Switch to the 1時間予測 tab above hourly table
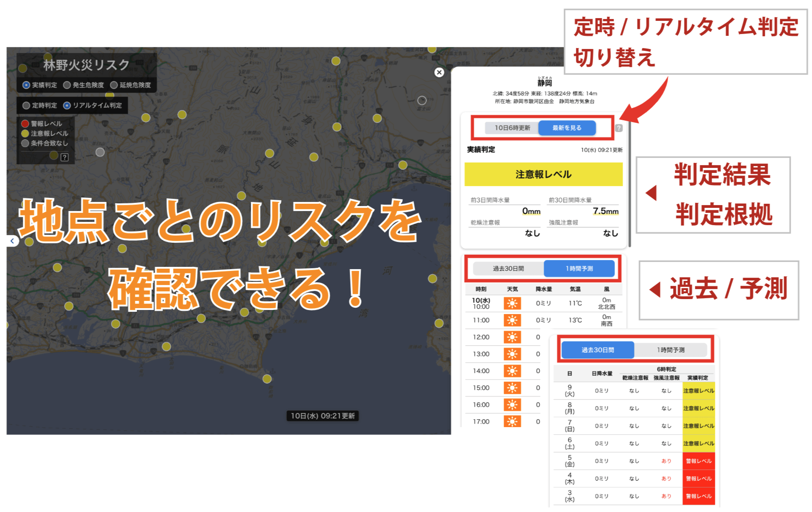Screen dimensions: 812x512 tap(579, 269)
